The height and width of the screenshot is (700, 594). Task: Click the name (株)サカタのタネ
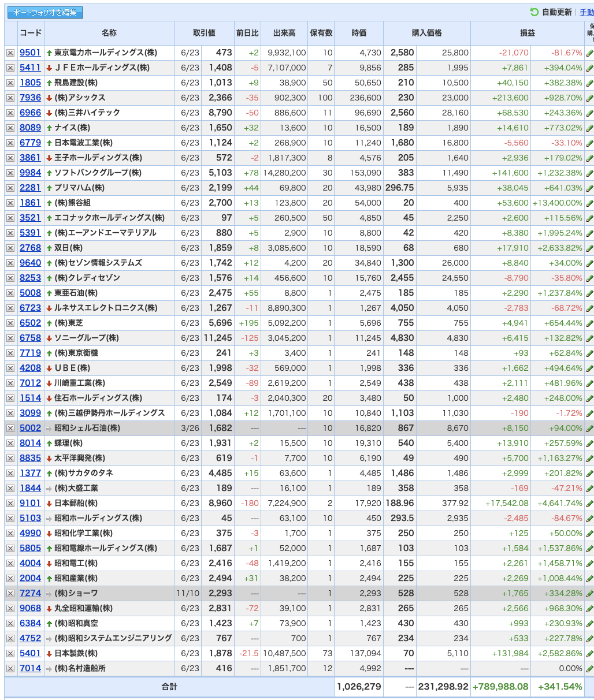pyautogui.click(x=84, y=473)
